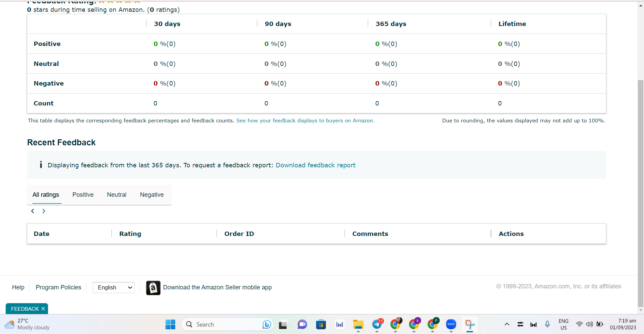
Task: Click the 90 days column header
Action: click(x=278, y=24)
